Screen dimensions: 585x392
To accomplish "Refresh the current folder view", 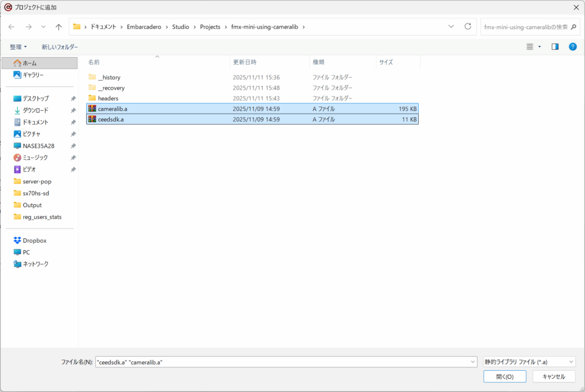I will tap(468, 26).
